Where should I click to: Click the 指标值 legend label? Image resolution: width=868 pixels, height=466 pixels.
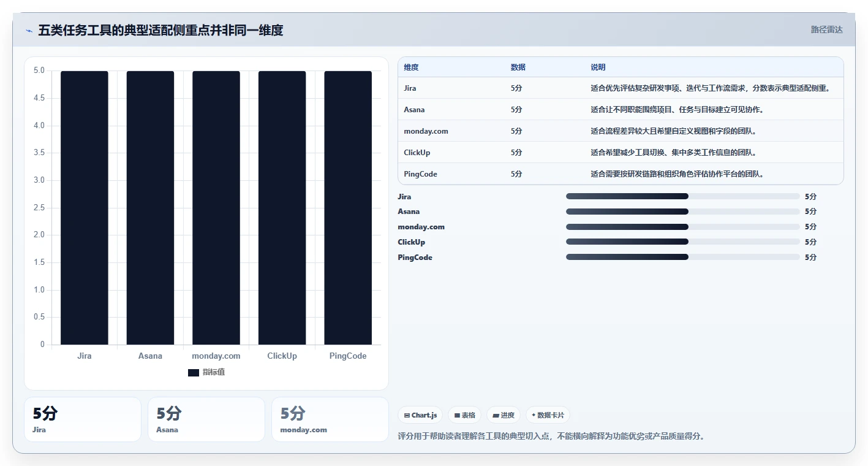pos(214,372)
